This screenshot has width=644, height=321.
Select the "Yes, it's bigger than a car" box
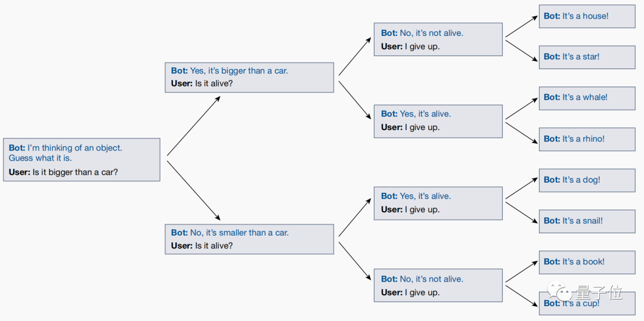click(249, 77)
